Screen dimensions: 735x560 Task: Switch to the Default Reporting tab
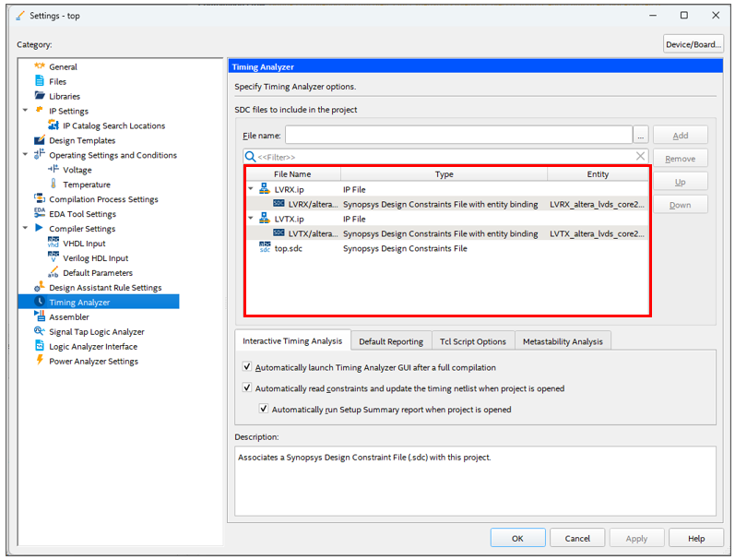coord(390,341)
